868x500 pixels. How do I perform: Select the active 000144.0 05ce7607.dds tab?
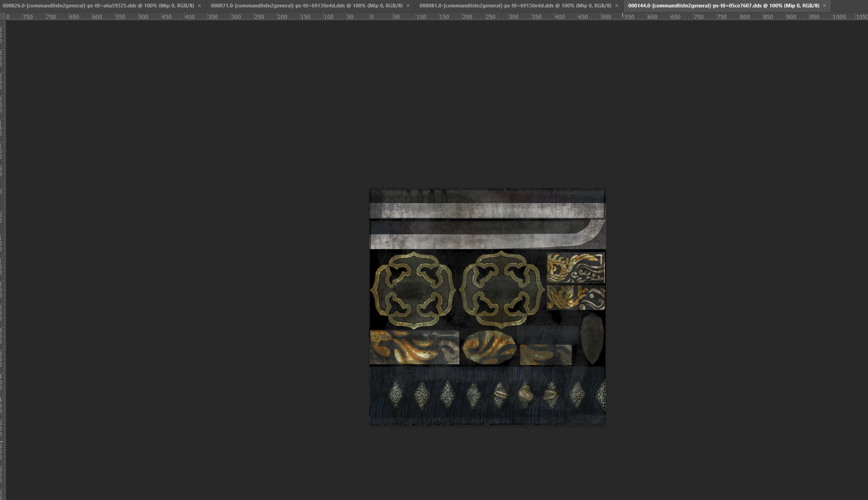[x=723, y=6]
